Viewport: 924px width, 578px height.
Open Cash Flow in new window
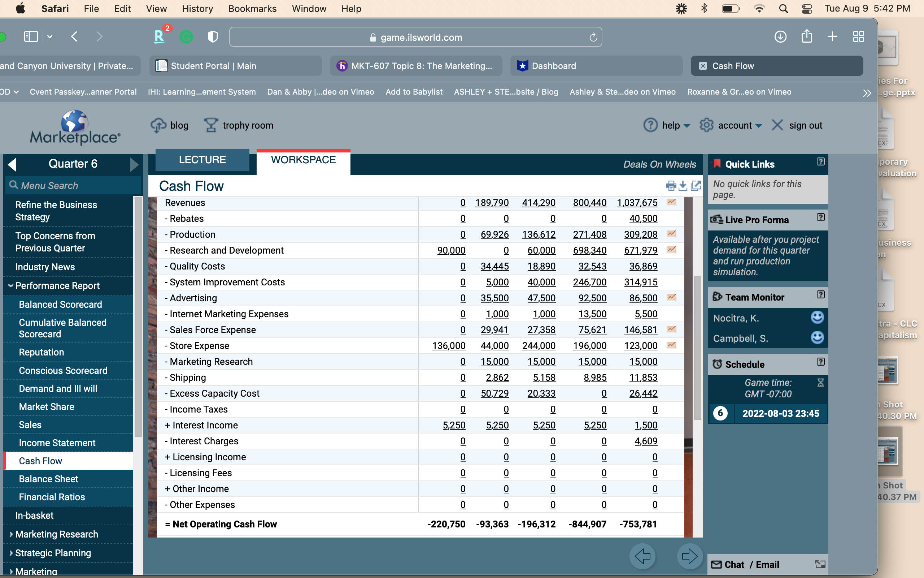[x=696, y=186]
